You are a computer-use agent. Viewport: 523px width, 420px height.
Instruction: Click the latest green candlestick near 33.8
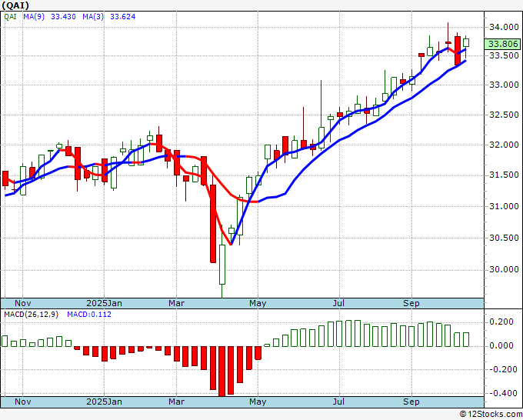[466, 43]
